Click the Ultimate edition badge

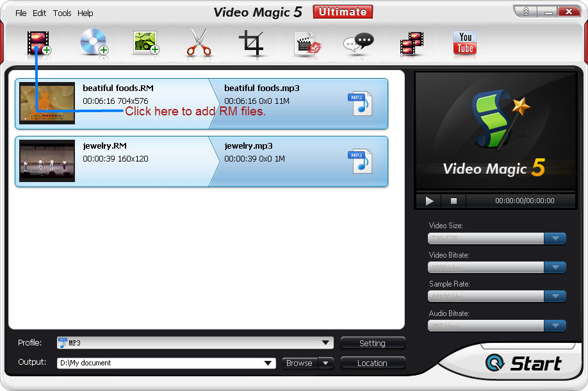(343, 12)
